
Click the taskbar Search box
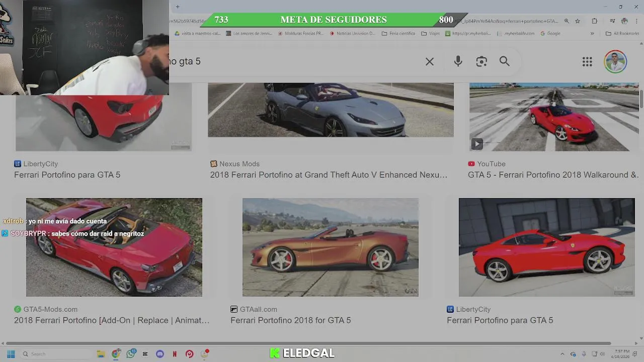[56, 354]
